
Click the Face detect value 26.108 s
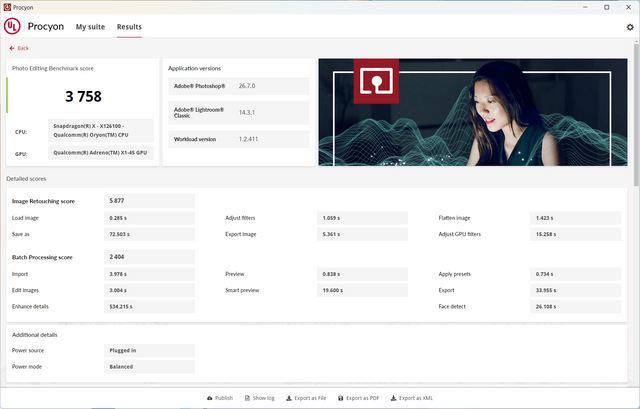(576, 307)
